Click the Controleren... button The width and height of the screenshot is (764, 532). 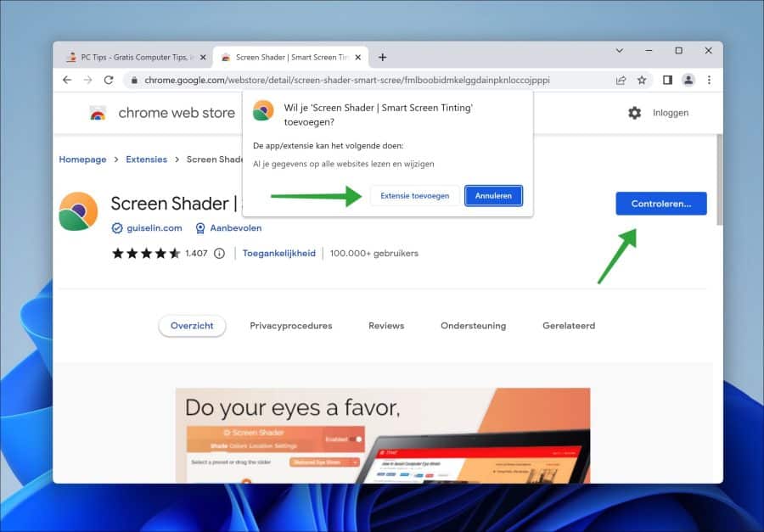pyautogui.click(x=661, y=204)
